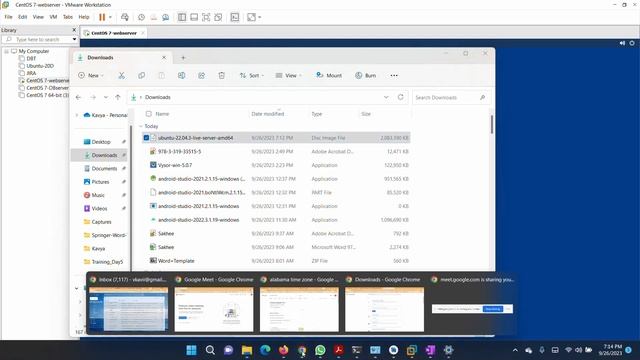
Task: Open the VMware File menu
Action: (8, 17)
